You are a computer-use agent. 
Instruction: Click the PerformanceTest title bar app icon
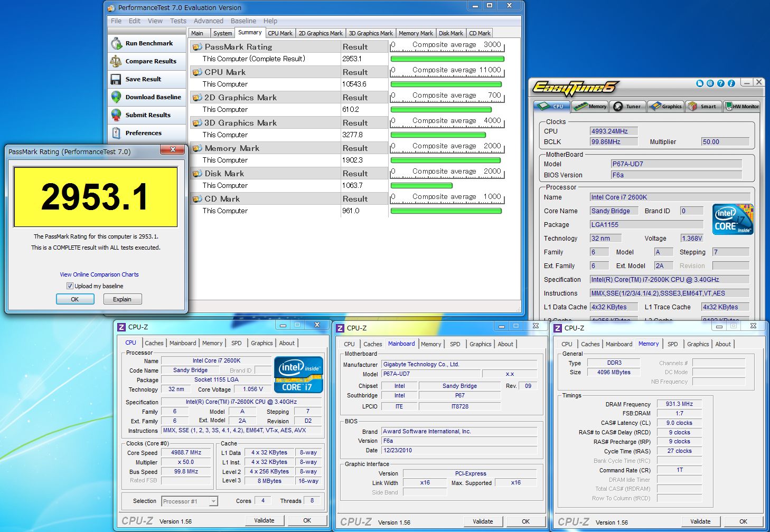tap(111, 8)
